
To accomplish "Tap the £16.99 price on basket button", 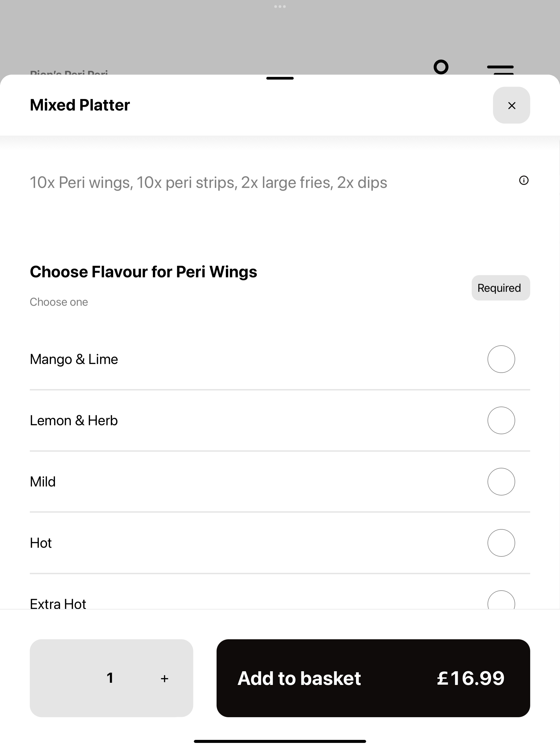I will pos(471,678).
